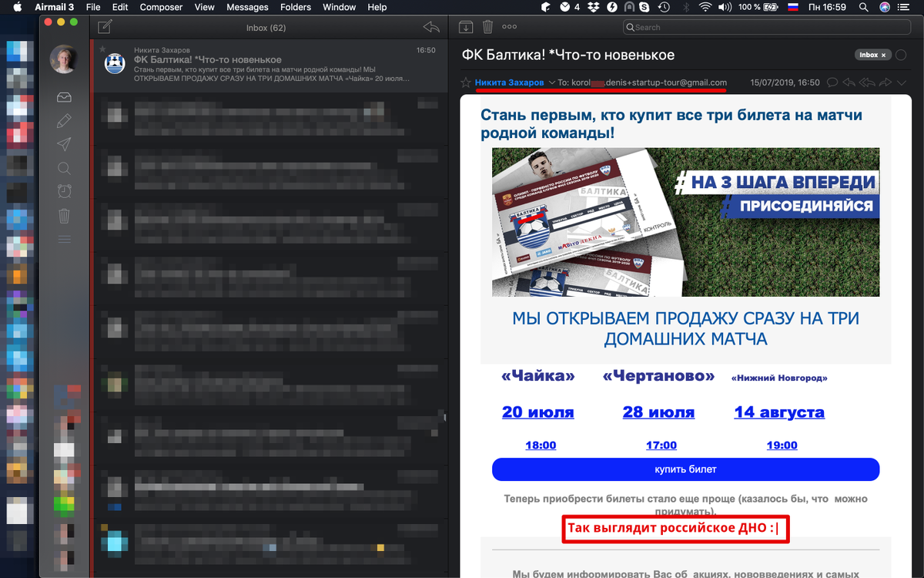Open the Folders menu
This screenshot has width=924, height=578.
tap(296, 7)
